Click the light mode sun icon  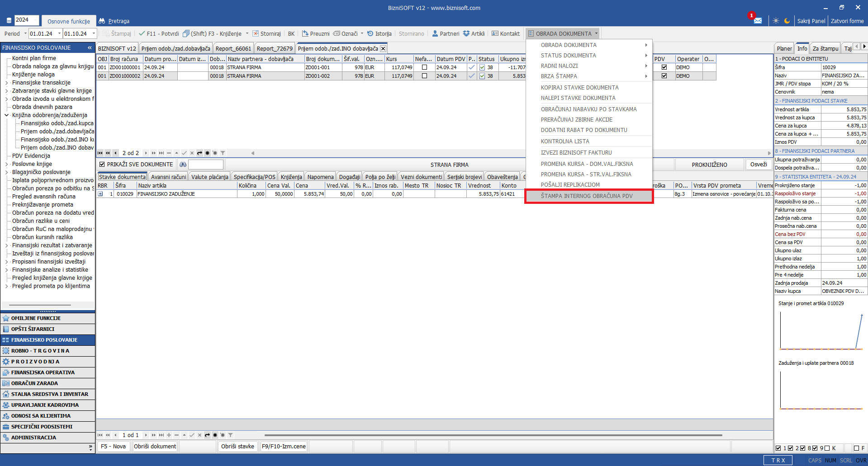coord(776,21)
